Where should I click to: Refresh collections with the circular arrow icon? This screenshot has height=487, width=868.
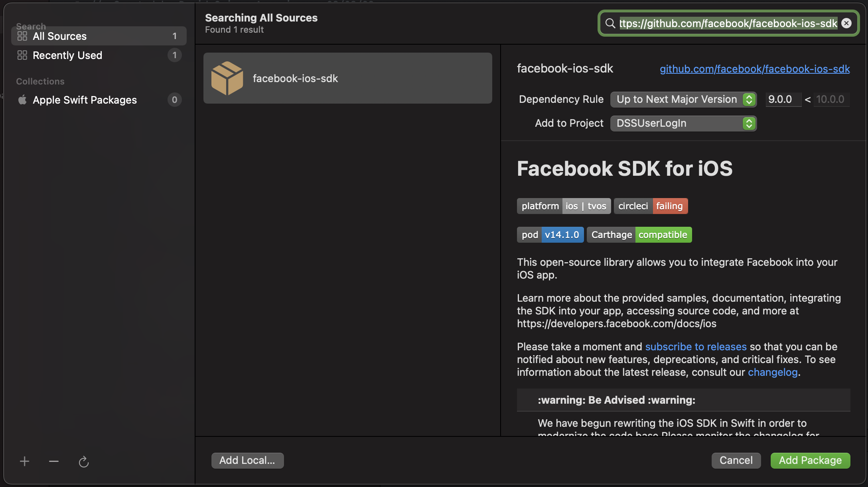pos(83,461)
